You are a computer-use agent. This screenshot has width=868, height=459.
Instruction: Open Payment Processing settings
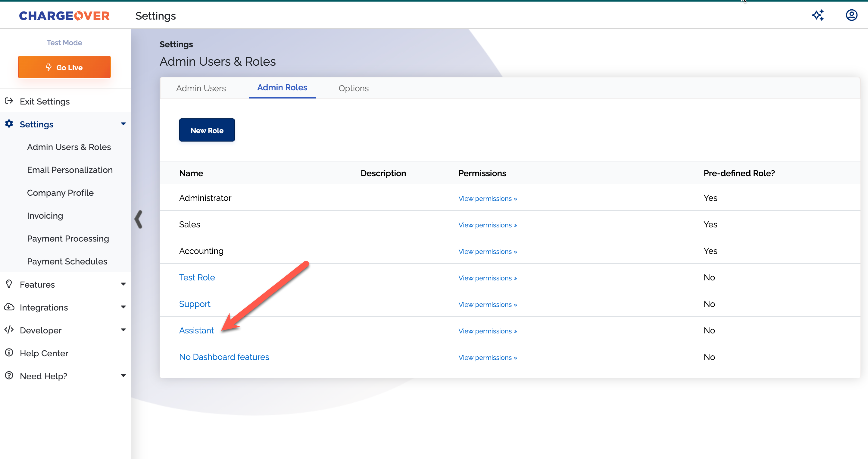click(68, 239)
